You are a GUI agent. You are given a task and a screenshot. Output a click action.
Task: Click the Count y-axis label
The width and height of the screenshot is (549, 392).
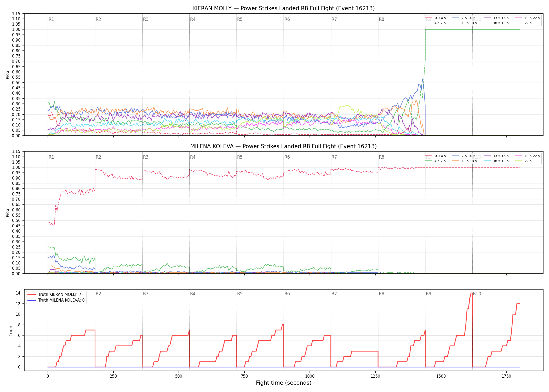(11, 330)
